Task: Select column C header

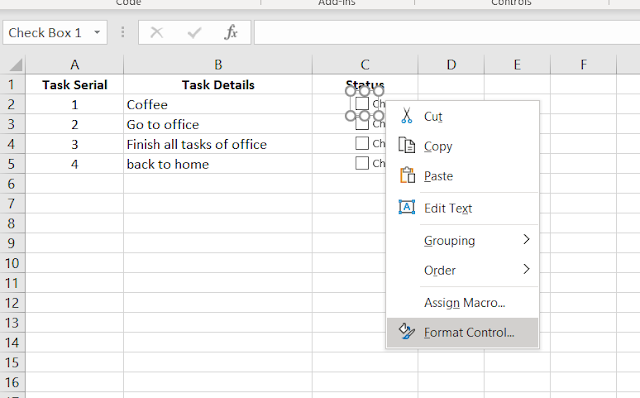Action: 365,65
